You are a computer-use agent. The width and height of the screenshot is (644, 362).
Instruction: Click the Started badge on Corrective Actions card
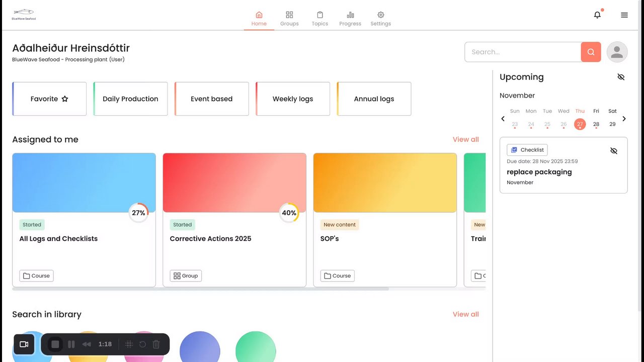182,225
